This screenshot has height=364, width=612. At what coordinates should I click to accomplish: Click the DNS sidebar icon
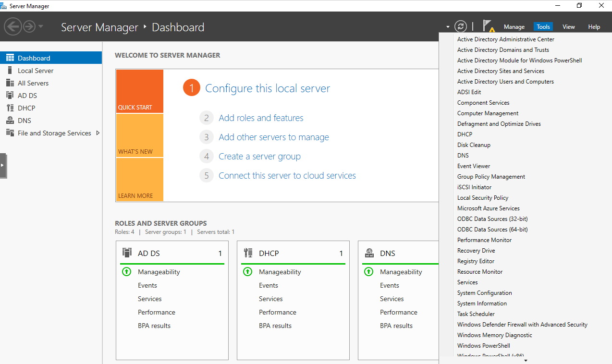[x=10, y=121]
